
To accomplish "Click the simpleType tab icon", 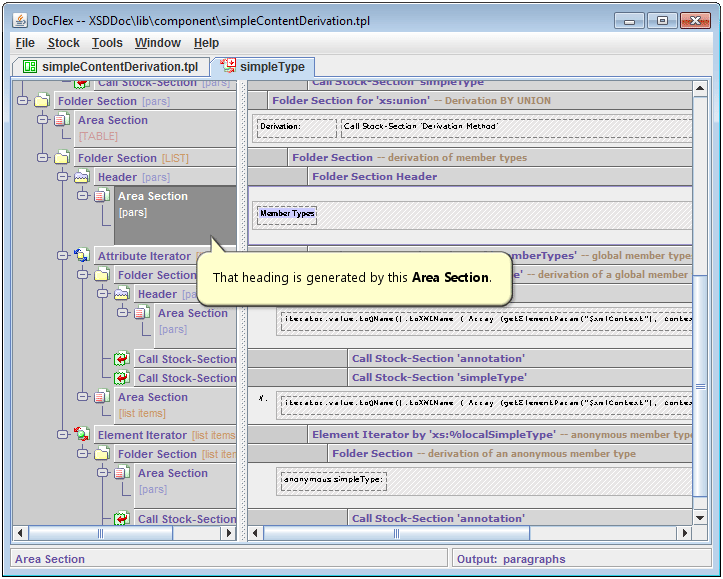I will pyautogui.click(x=228, y=66).
